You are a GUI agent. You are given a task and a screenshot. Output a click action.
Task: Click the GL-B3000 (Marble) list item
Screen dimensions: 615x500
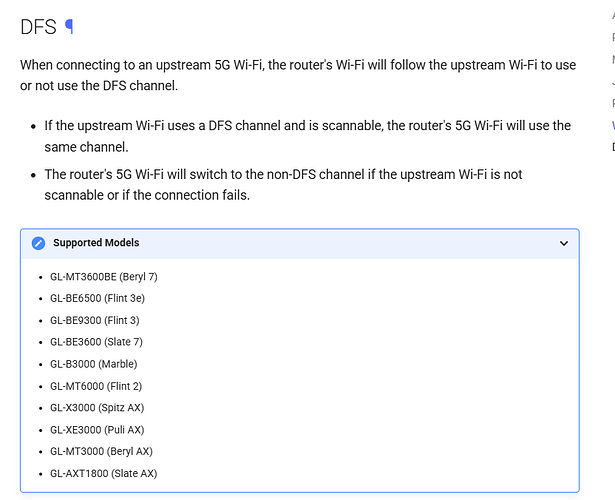(x=93, y=364)
